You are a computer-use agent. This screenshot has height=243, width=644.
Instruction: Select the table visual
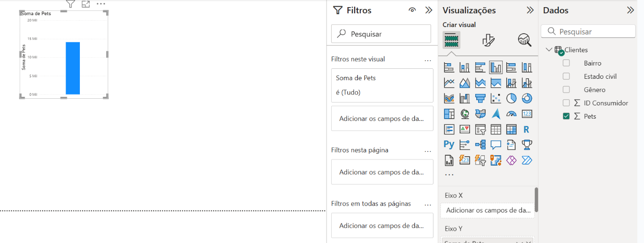click(x=496, y=129)
